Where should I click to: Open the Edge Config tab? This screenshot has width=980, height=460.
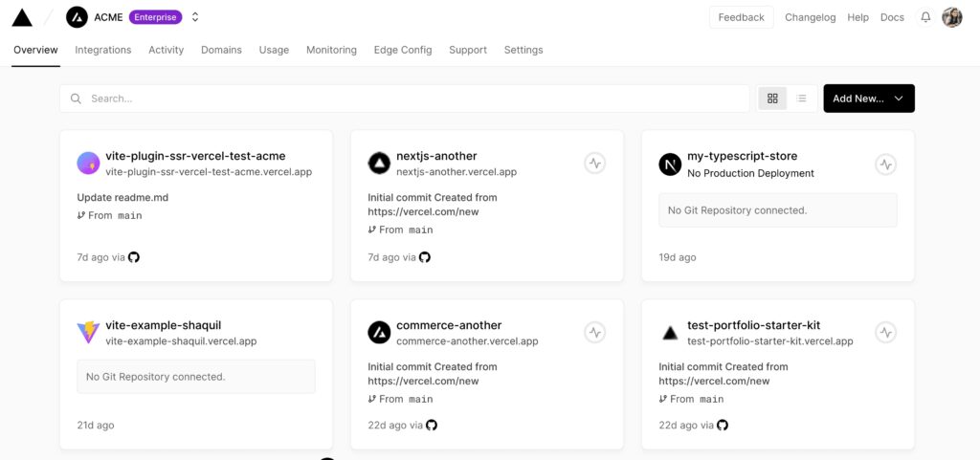tap(403, 50)
